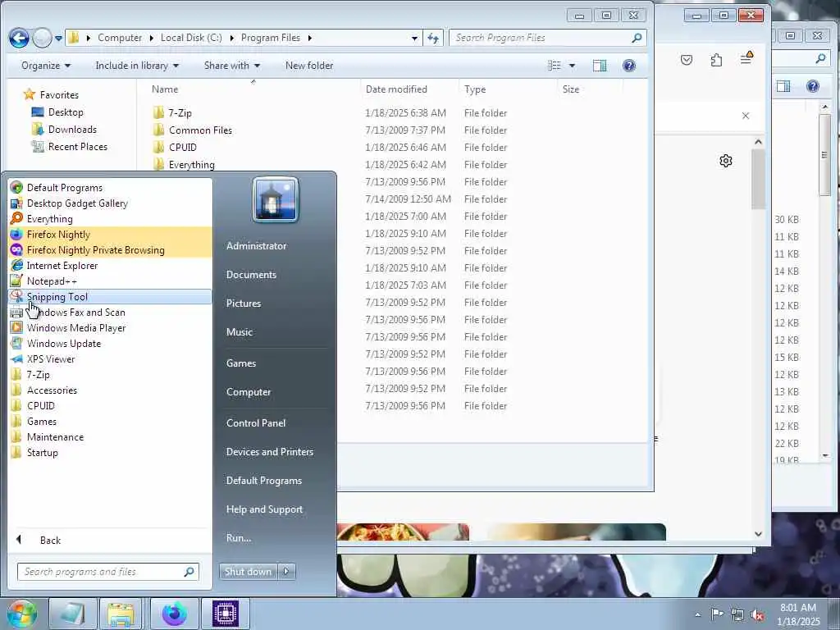
Task: Expand the 7-Zip Start menu folder
Action: point(110,374)
